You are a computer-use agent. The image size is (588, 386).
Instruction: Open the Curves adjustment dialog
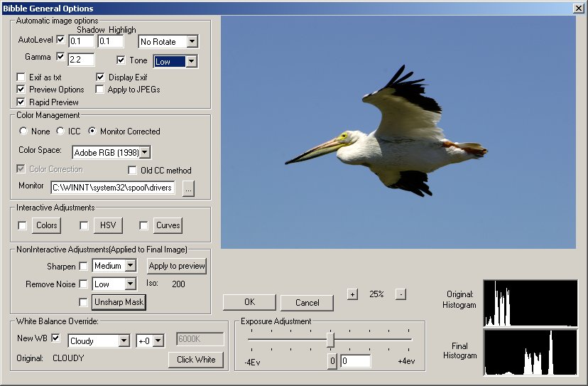(168, 225)
